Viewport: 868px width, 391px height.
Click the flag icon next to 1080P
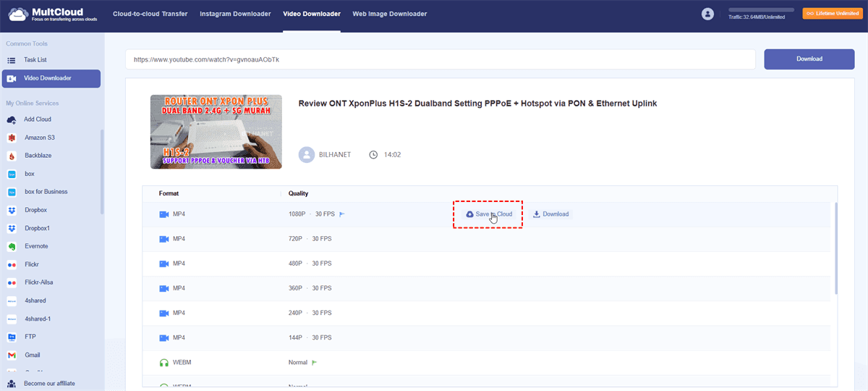[343, 214]
